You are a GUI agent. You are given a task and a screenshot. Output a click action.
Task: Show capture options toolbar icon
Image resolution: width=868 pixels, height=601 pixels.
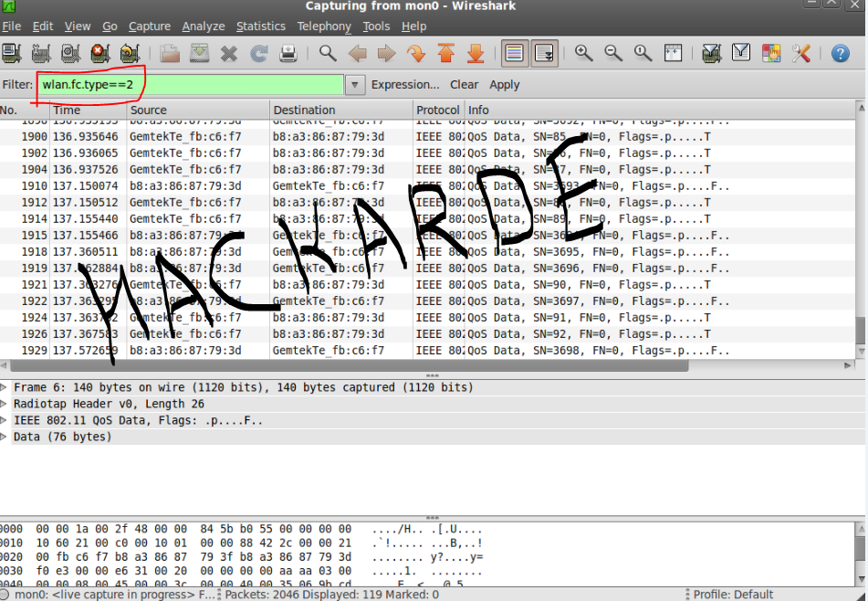coord(41,53)
